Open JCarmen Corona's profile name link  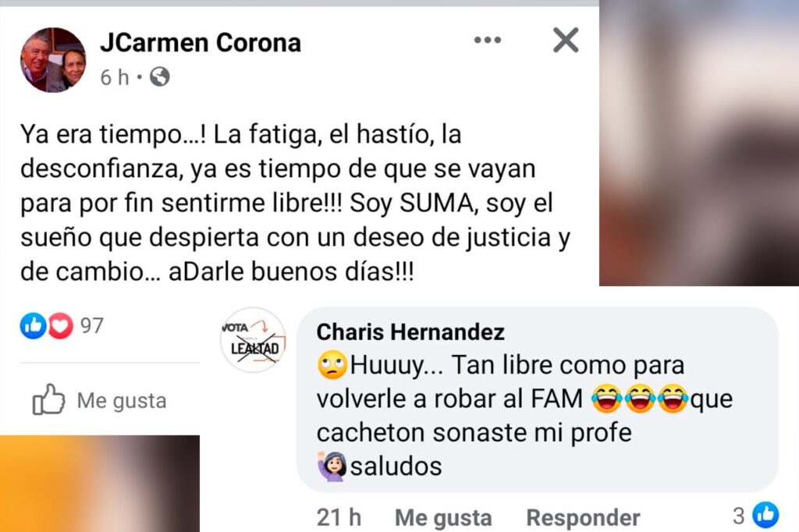pos(201,42)
